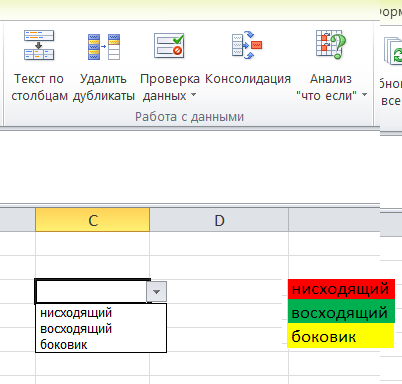Image resolution: width=402 pixels, height=384 pixels.
Task: Open the cell's validation list arrow
Action: [x=156, y=292]
